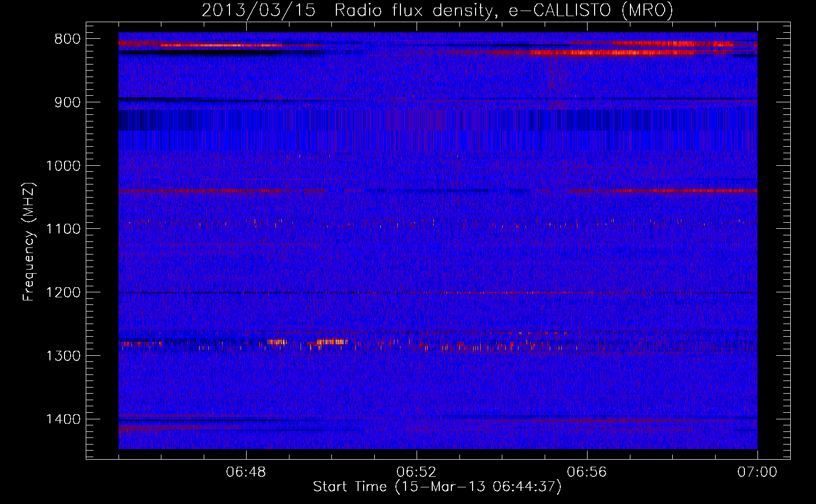Viewport: 816px width, 504px height.
Task: Click the 'Start Time (15-Mar-13 06:44:37)' label
Action: point(437,487)
